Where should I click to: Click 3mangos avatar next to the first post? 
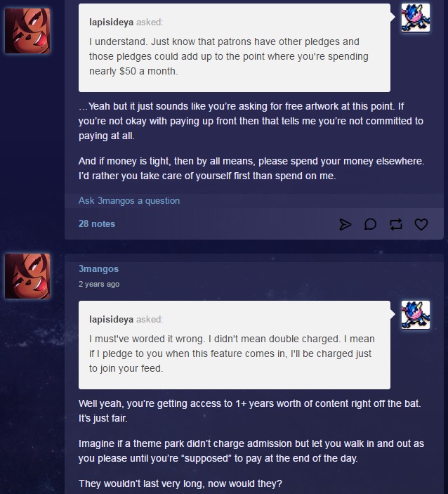[27, 31]
